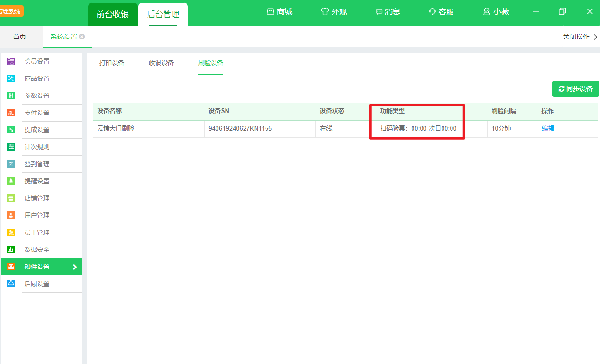
Task: Click the 会员设置 sidebar icon
Action: pos(11,61)
